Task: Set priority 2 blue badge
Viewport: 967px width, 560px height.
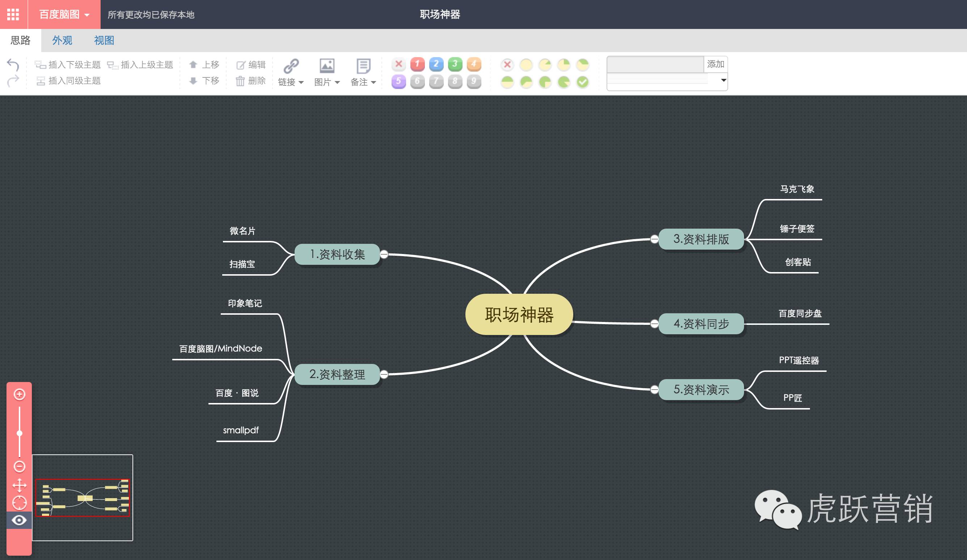Action: 436,64
